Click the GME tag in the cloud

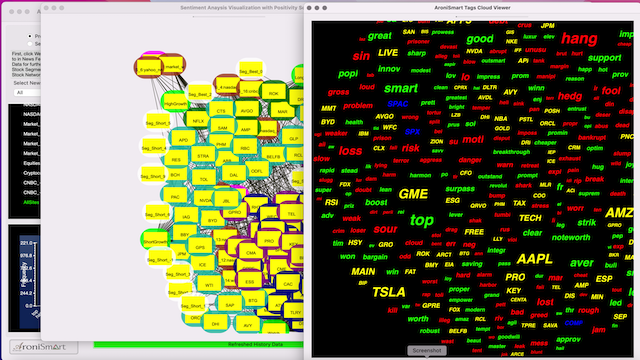pos(413,193)
